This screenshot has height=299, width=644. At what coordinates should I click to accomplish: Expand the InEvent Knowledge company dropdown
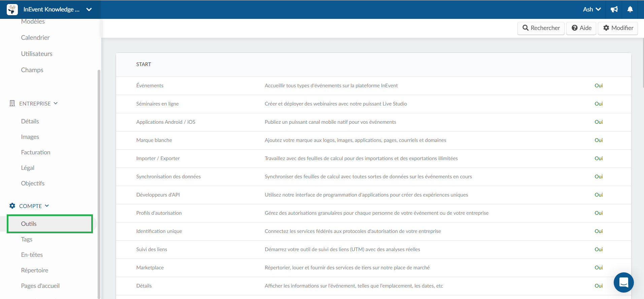89,9
